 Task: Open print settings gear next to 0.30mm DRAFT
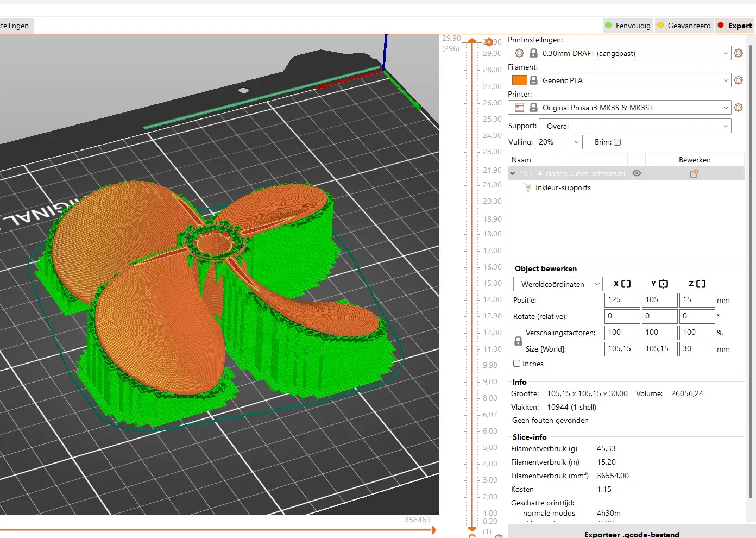click(738, 53)
